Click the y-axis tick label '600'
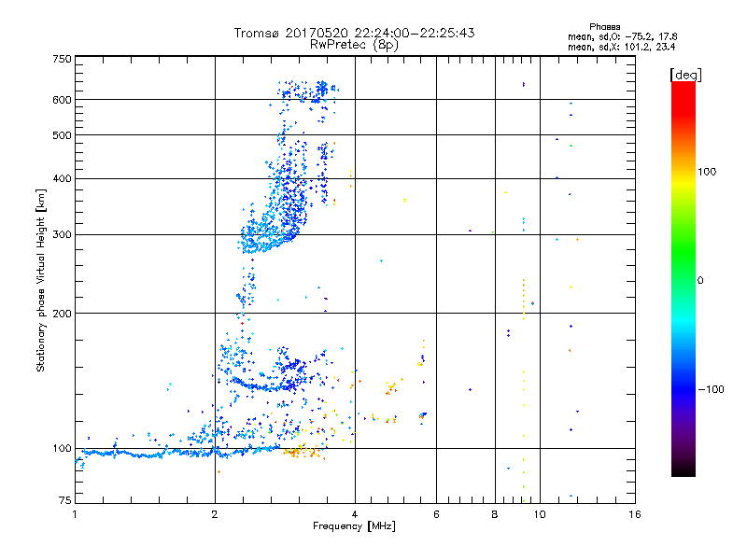This screenshot has height=560, width=747. point(62,100)
